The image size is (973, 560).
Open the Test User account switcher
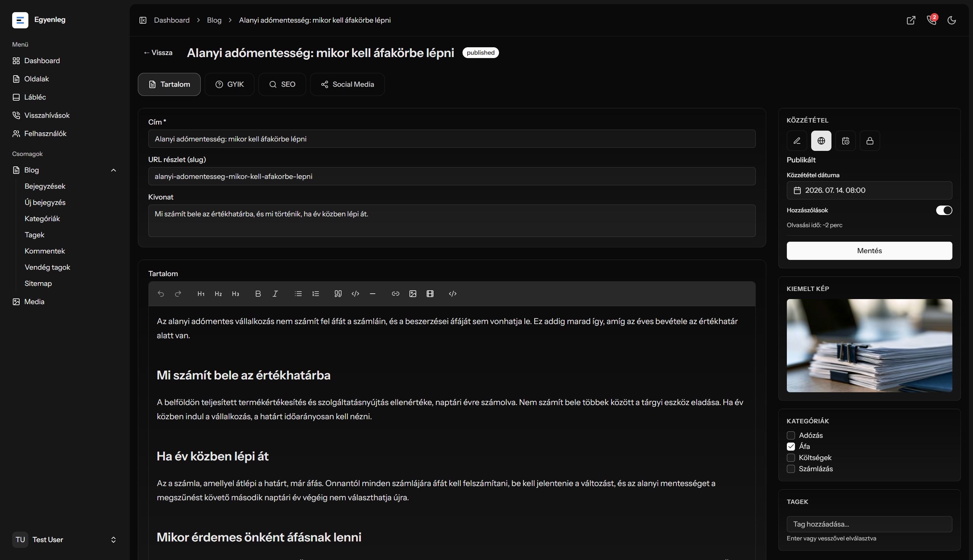(65, 540)
